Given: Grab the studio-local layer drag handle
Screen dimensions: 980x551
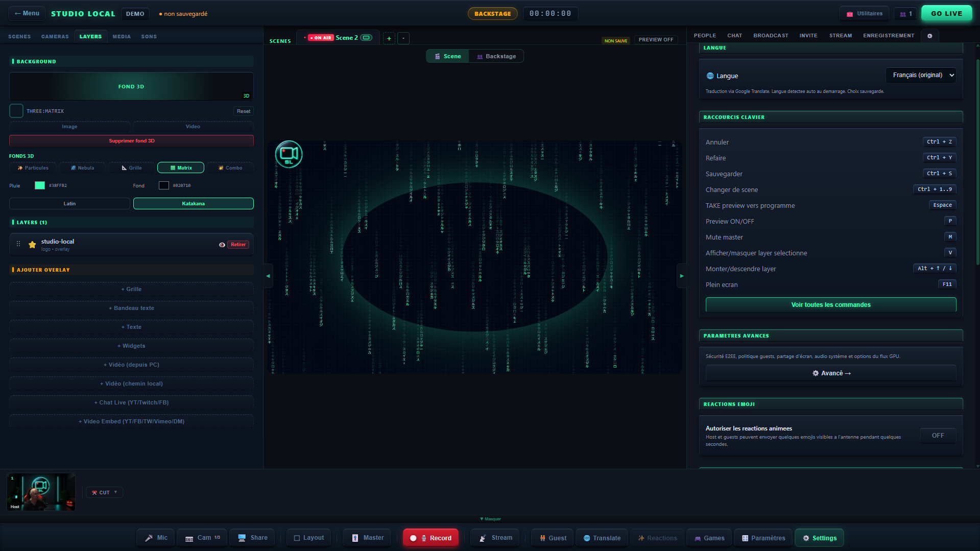Looking at the screenshot, I should point(18,244).
